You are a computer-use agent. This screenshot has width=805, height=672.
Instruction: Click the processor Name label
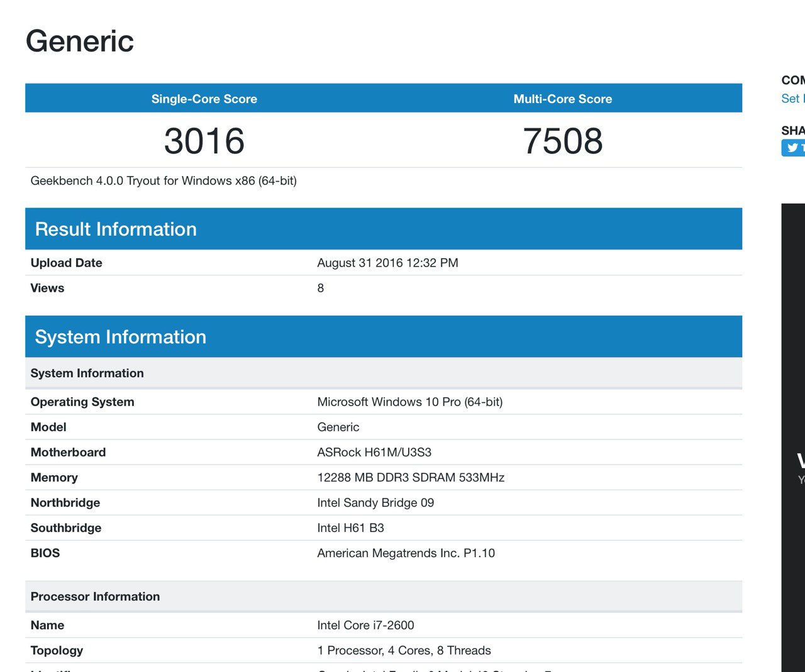[x=47, y=625]
